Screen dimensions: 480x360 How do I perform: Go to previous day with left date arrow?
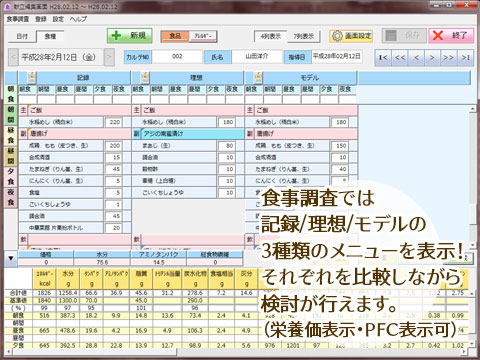13,57
